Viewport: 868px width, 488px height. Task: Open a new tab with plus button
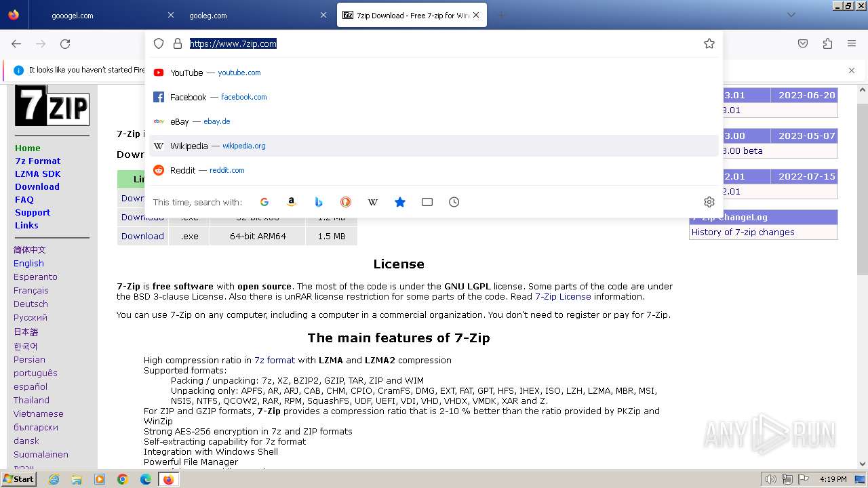pos(502,15)
